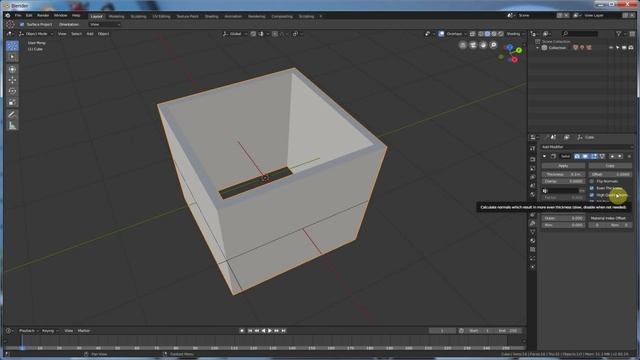This screenshot has height=360, width=640.
Task: Open the physics properties tab
Action: click(x=533, y=267)
